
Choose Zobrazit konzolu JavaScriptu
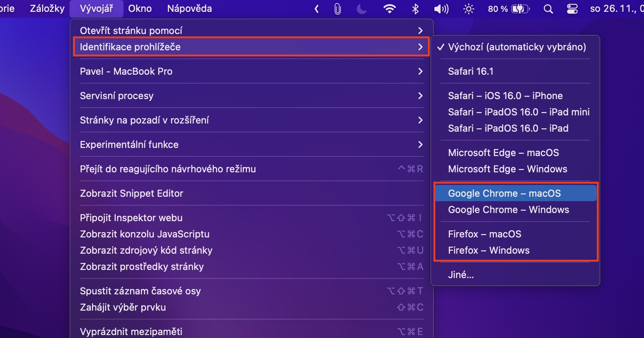pyautogui.click(x=251, y=234)
